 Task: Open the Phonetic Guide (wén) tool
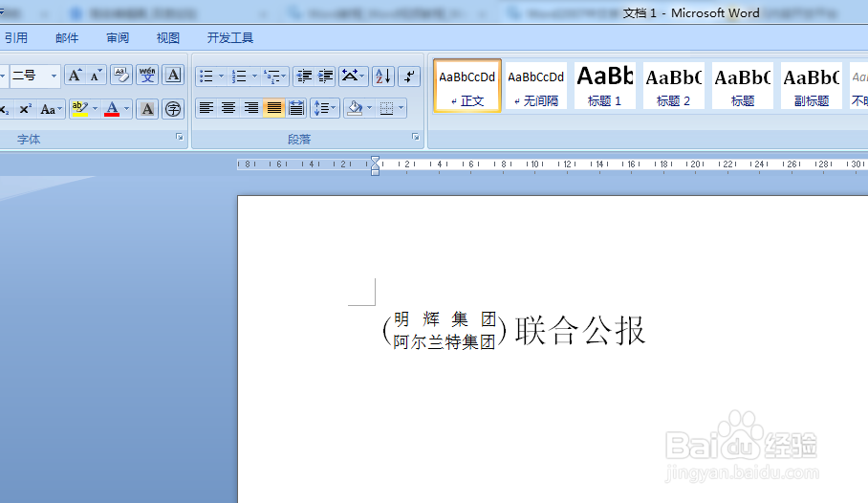(147, 76)
